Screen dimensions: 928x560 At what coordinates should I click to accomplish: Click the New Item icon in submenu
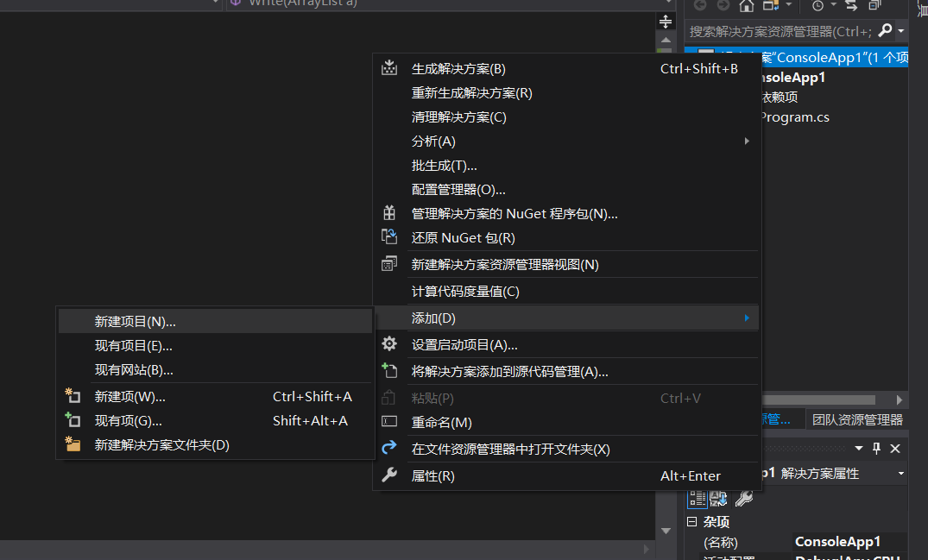click(73, 395)
